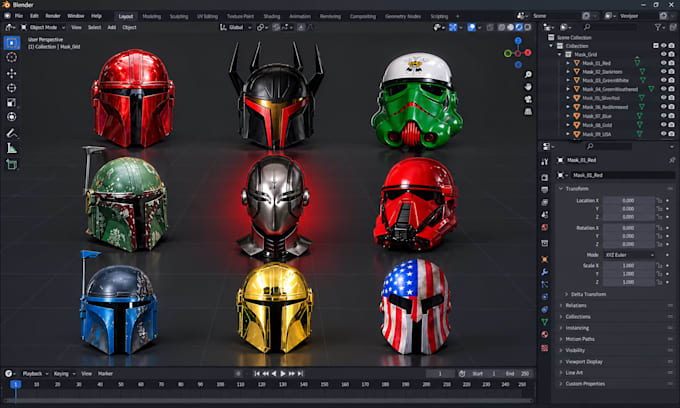Toggle exclude checkbox for Collection

[656, 46]
